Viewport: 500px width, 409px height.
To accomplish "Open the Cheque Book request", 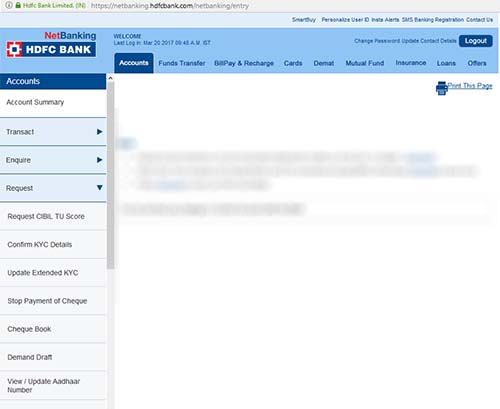I will tap(53, 329).
